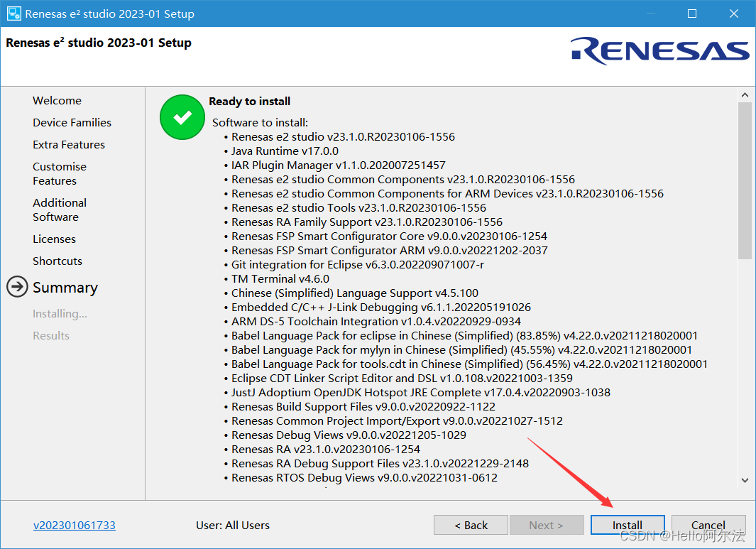
Task: Go back with the Back button
Action: (x=471, y=525)
